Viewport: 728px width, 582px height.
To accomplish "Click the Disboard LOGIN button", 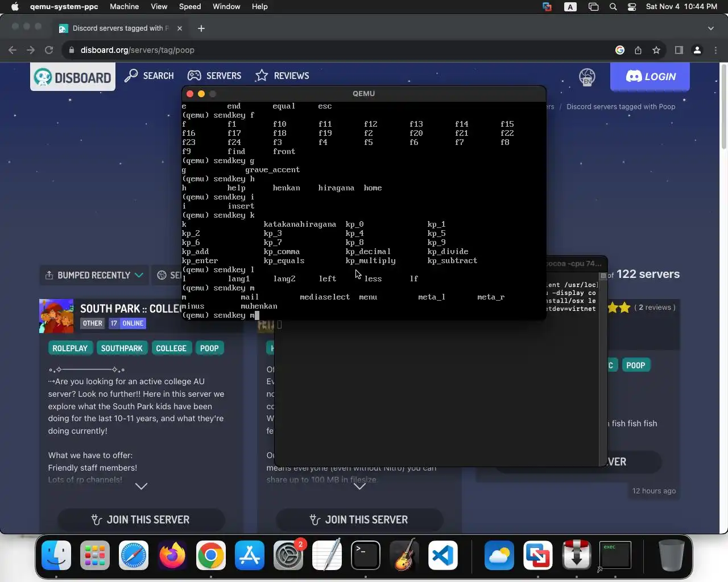I will (x=650, y=77).
